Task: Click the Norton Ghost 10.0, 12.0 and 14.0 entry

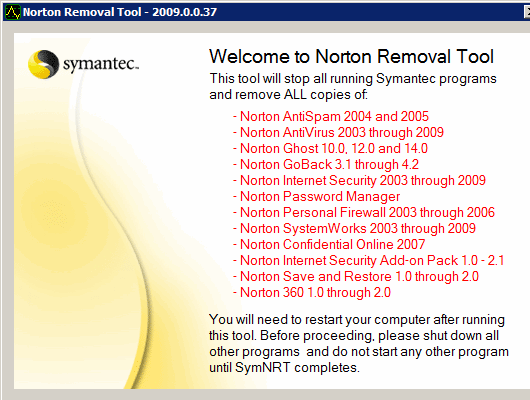Action: pyautogui.click(x=330, y=148)
